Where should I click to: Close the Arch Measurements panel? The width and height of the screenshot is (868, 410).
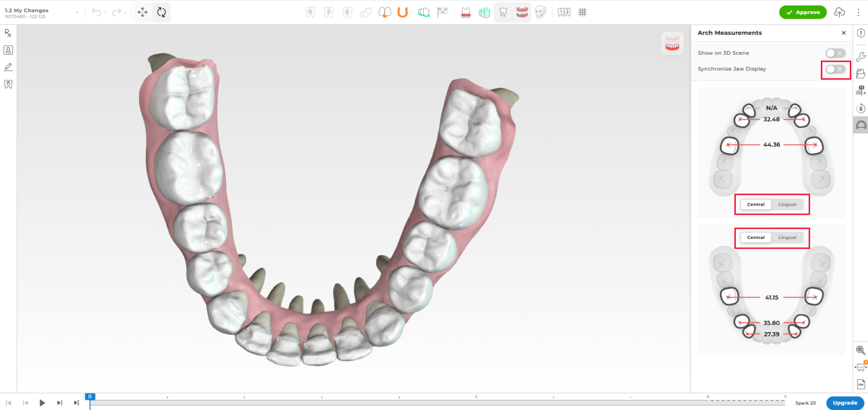pyautogui.click(x=843, y=33)
